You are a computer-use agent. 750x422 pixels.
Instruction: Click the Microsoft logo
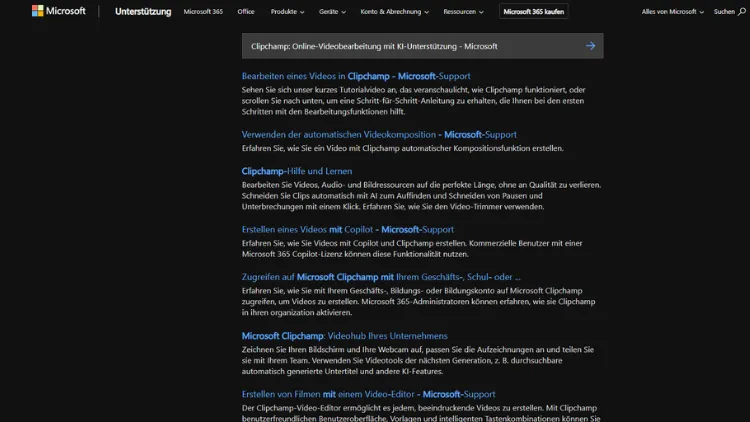point(58,11)
